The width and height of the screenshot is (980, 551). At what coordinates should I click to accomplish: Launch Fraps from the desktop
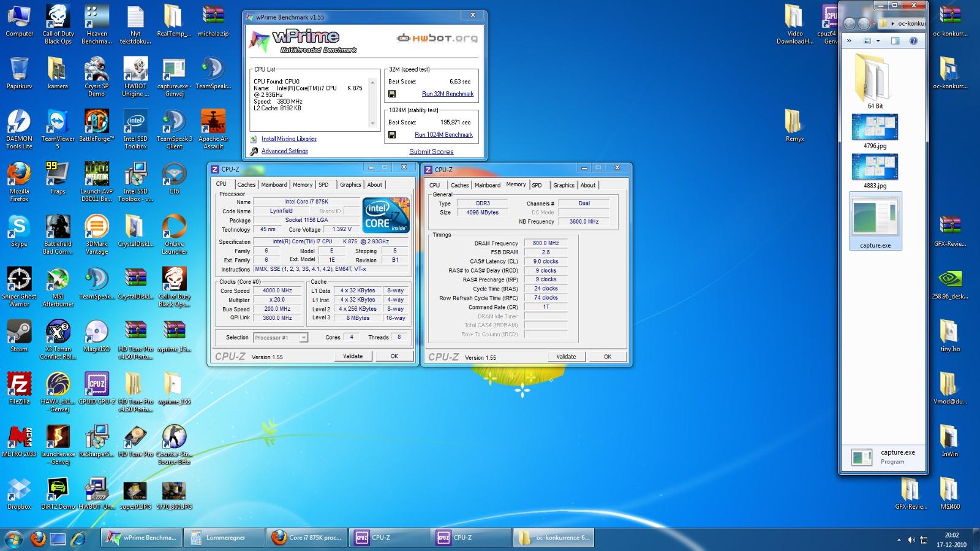[58, 178]
